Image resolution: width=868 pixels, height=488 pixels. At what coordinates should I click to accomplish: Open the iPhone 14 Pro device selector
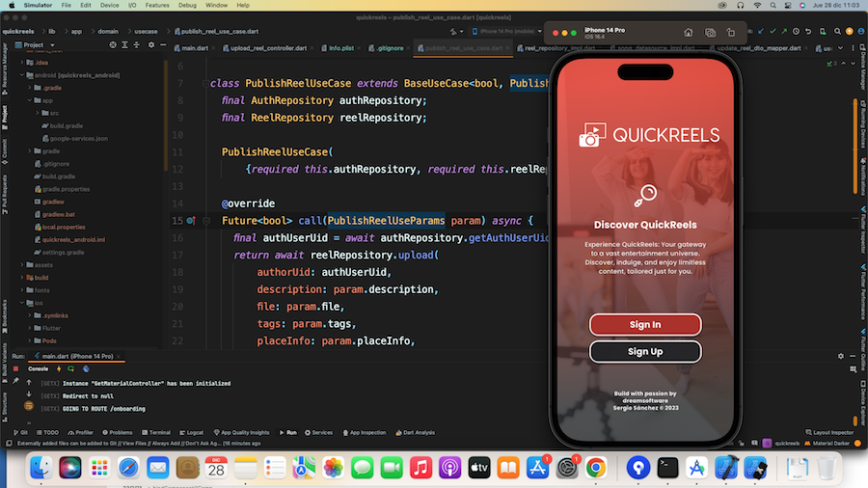click(506, 32)
